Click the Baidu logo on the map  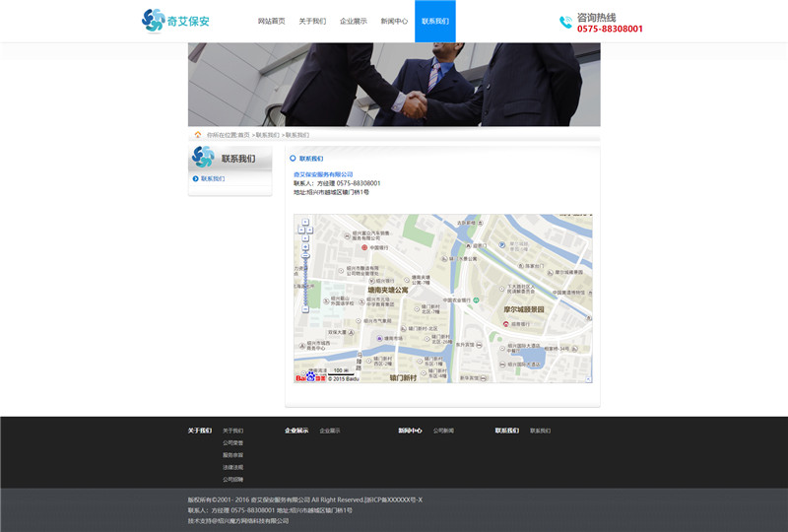tap(310, 377)
